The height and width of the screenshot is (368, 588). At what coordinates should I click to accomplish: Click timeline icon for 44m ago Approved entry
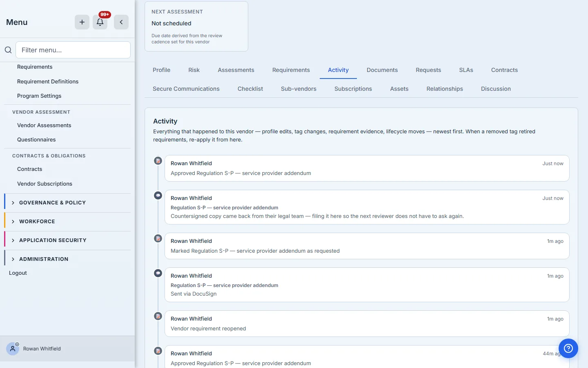158,351
